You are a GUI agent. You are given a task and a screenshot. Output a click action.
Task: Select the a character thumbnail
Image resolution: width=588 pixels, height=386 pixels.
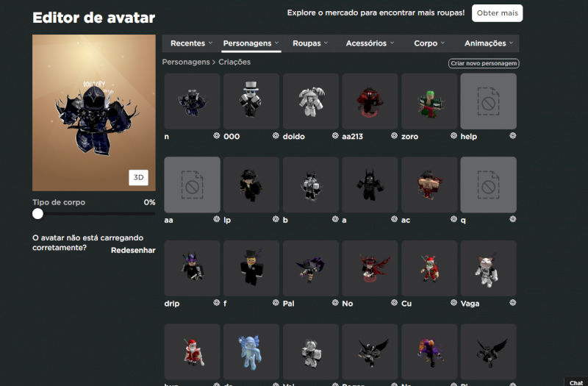370,185
